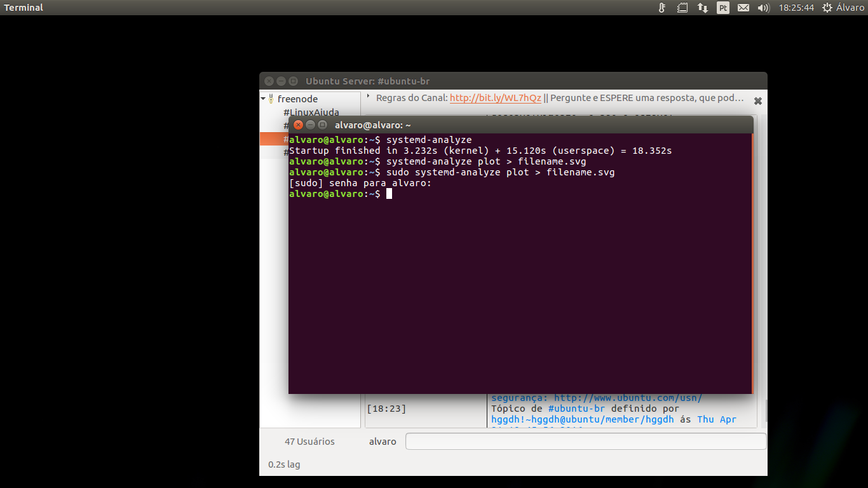Minimize the alvaro@alvaro terminal window
868x488 pixels.
[310, 125]
